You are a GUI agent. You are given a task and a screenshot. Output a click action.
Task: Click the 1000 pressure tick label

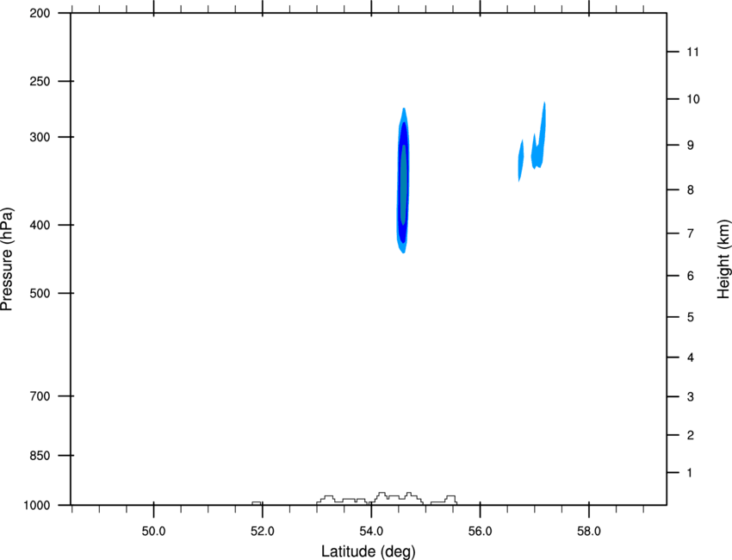click(36, 506)
